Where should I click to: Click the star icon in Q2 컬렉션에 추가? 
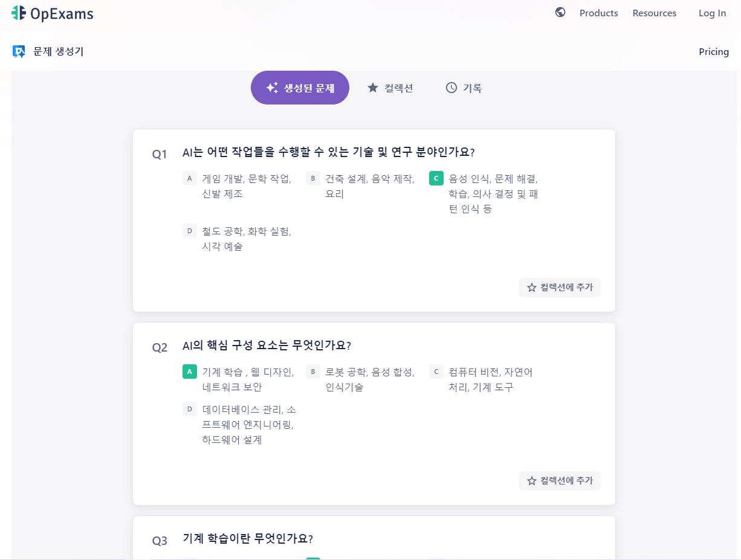tap(532, 481)
